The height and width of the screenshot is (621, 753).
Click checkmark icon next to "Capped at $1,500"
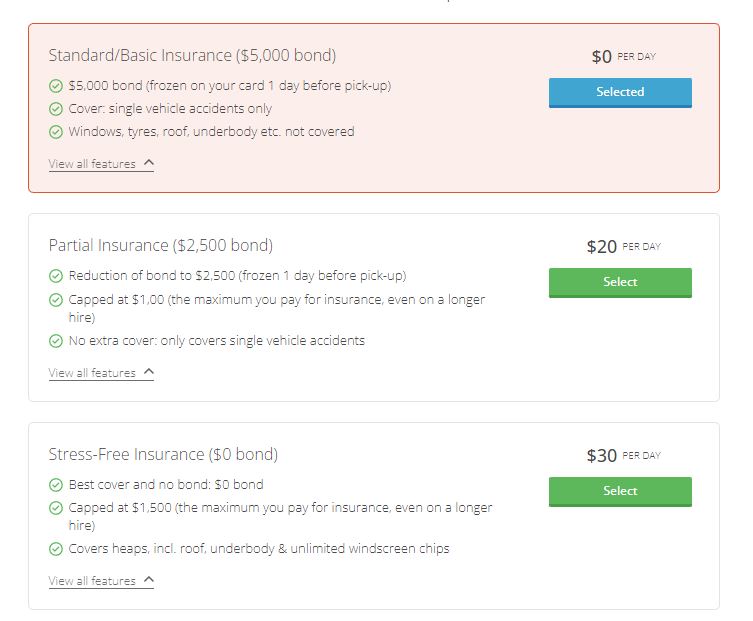pyautogui.click(x=56, y=508)
